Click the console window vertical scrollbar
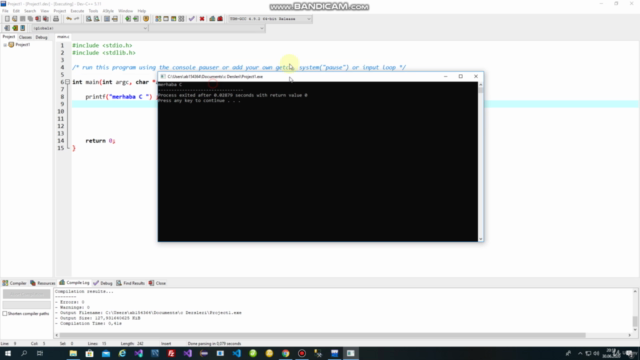The width and height of the screenshot is (640, 360). tap(480, 161)
